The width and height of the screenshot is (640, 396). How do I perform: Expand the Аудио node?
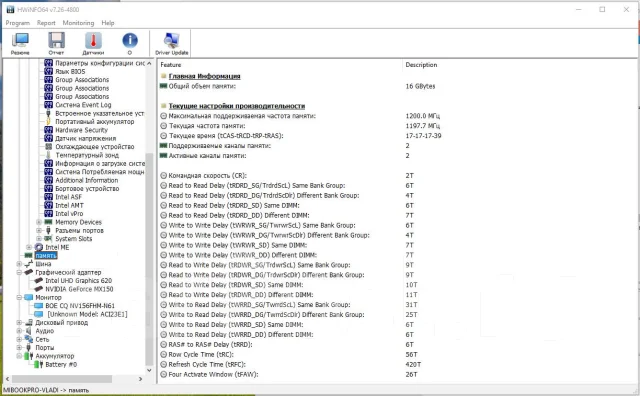(x=19, y=331)
